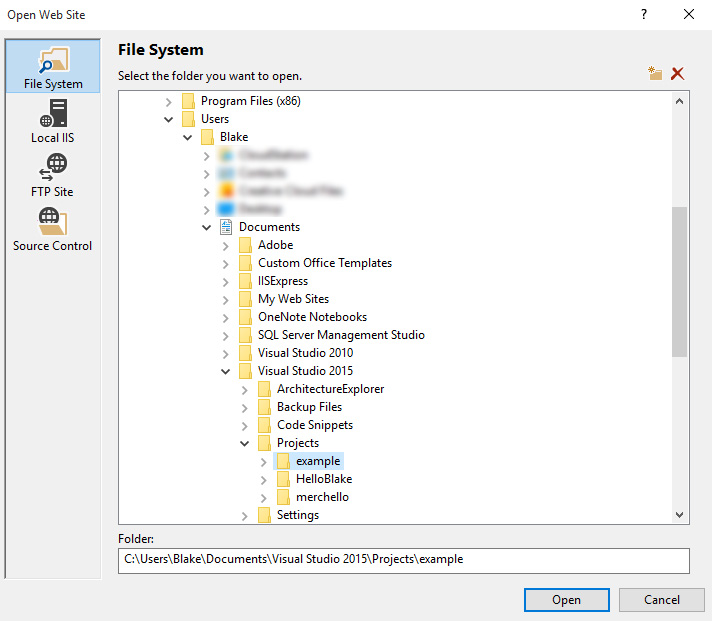Select the SQL Server Management Studio folder
This screenshot has height=621, width=712.
coord(341,335)
